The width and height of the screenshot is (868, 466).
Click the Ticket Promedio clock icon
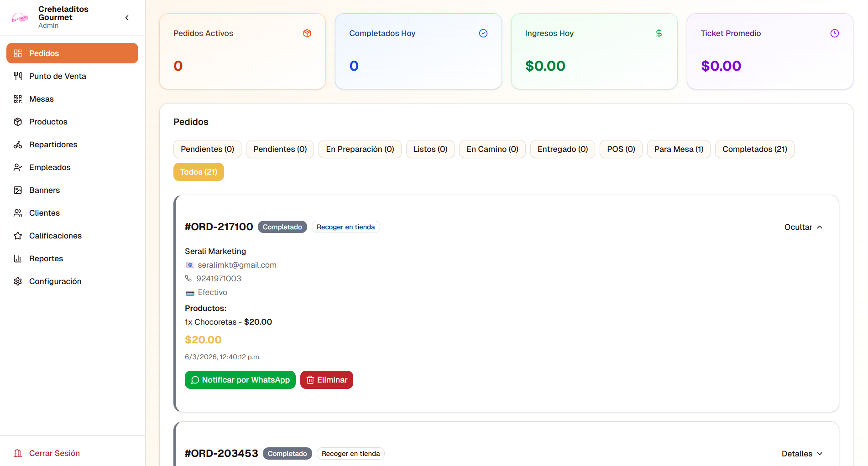tap(834, 33)
